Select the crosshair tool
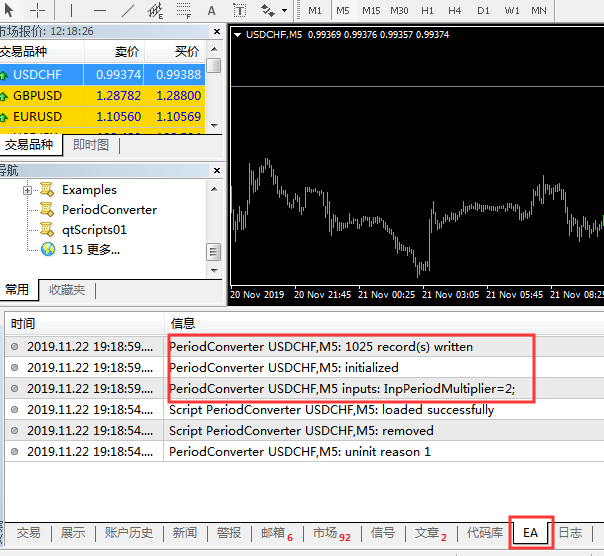This screenshot has height=556, width=604. [37, 10]
